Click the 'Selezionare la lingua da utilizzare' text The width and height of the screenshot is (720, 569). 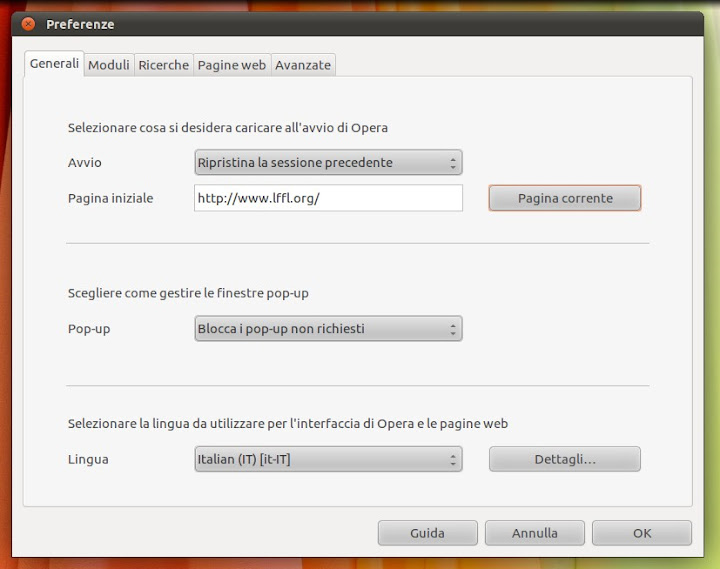(x=288, y=423)
